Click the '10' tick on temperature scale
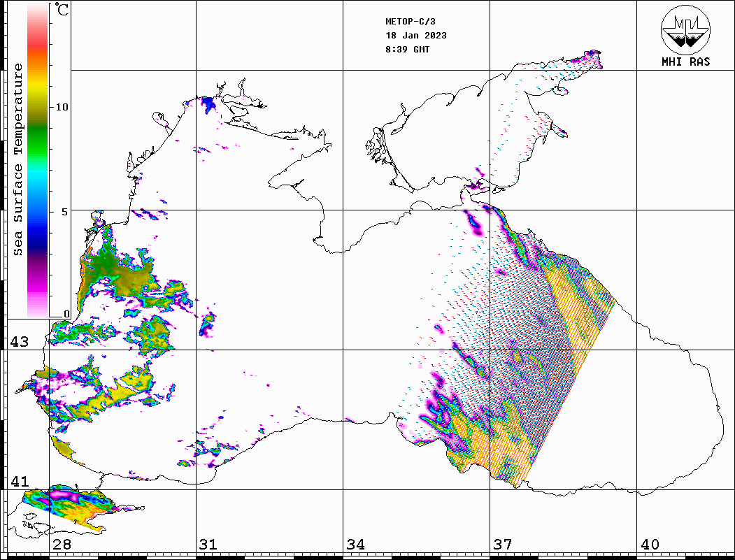Image resolution: width=735 pixels, height=560 pixels. (62, 107)
